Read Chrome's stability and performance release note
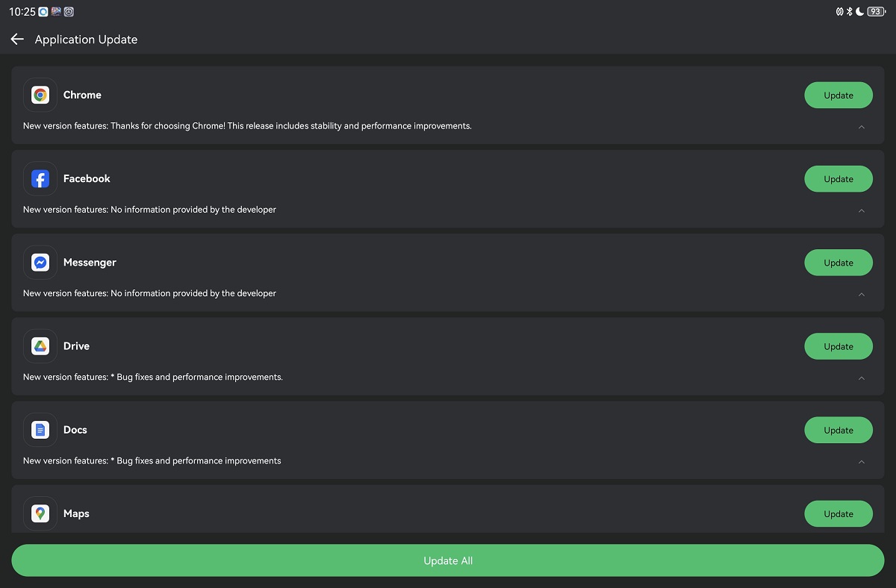Screen dimensions: 896x588 click(x=247, y=126)
